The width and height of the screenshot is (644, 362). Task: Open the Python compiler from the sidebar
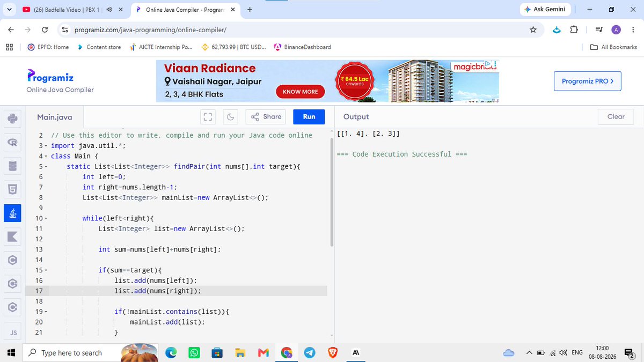[12, 117]
